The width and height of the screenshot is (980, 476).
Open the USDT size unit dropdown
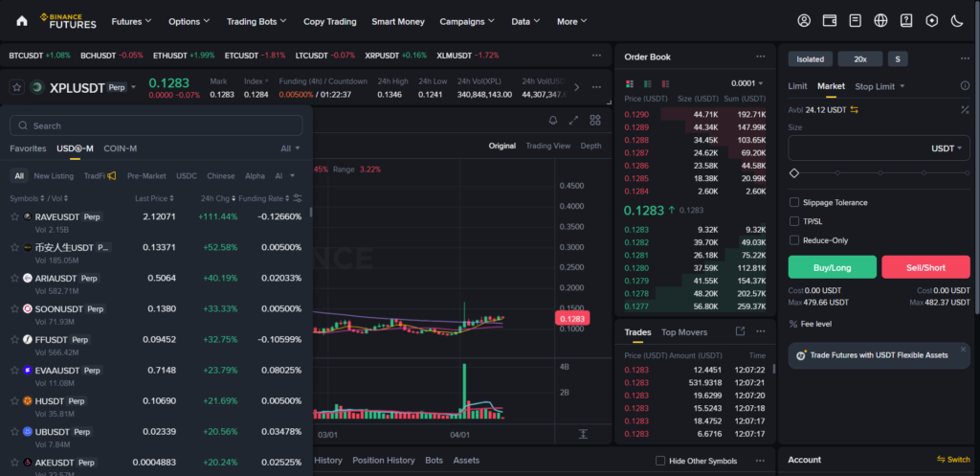[947, 148]
